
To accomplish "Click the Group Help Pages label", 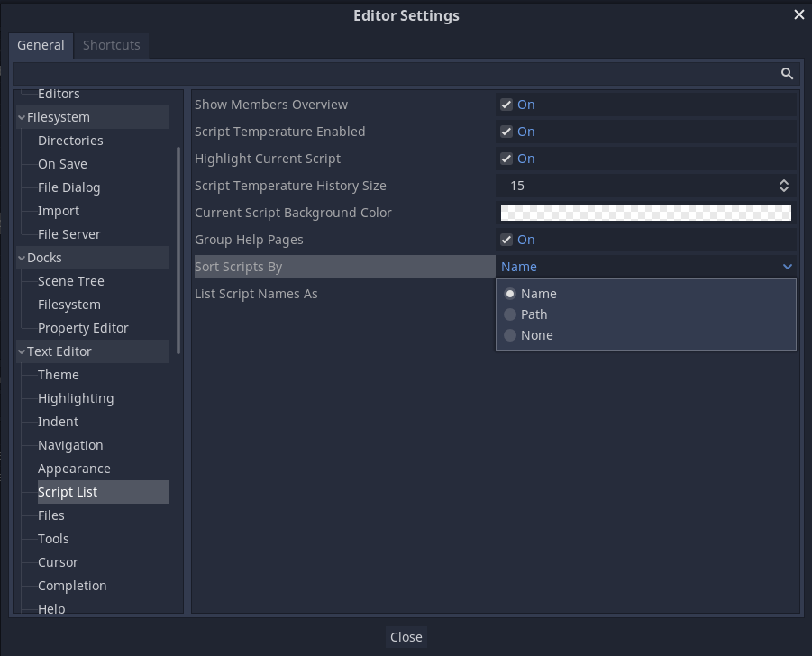I will tap(249, 240).
